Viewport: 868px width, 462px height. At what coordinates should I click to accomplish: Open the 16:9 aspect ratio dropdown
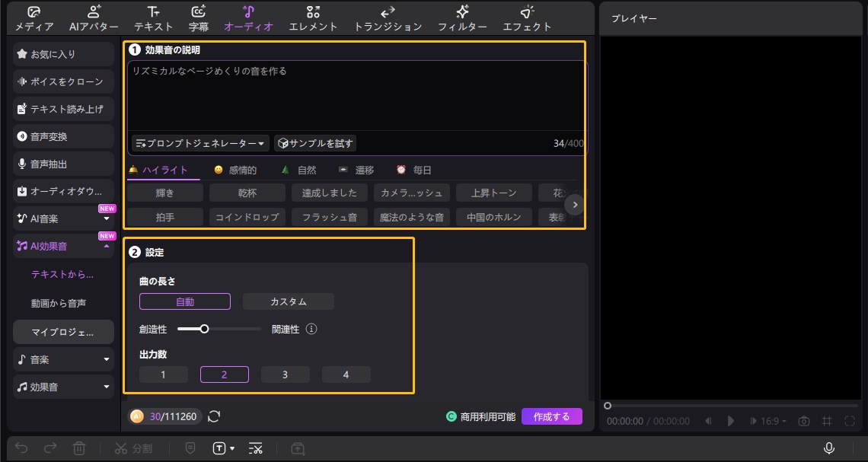772,420
